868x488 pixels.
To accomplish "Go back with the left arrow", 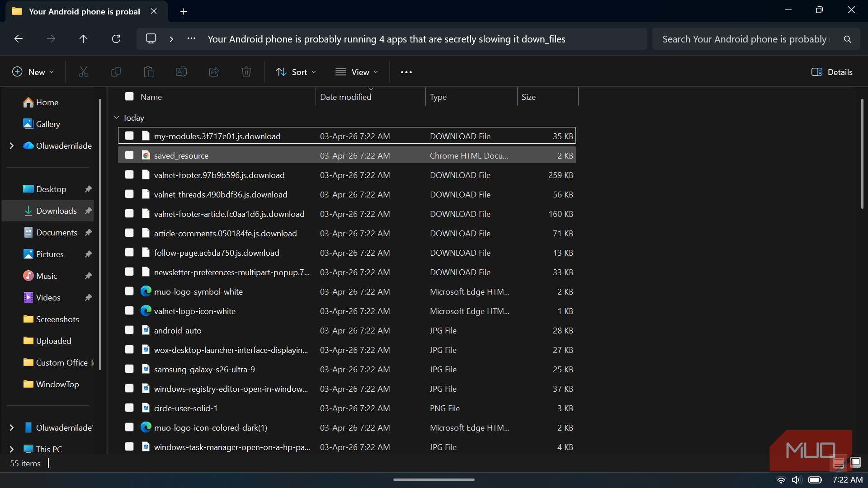I will 19,39.
